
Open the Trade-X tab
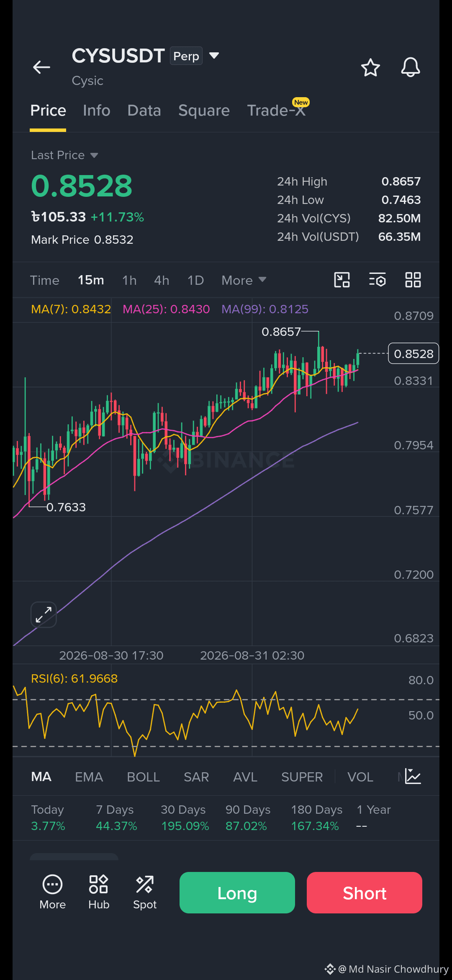click(x=276, y=110)
